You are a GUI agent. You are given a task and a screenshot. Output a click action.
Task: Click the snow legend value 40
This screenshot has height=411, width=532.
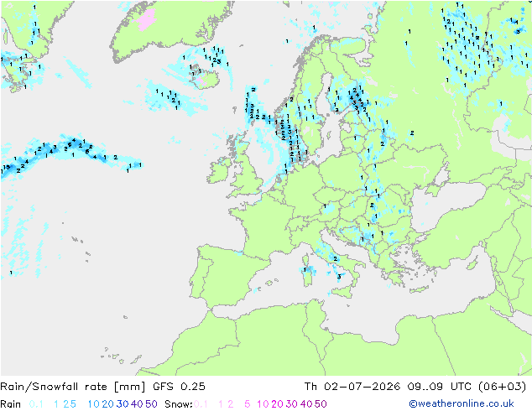click(306, 404)
